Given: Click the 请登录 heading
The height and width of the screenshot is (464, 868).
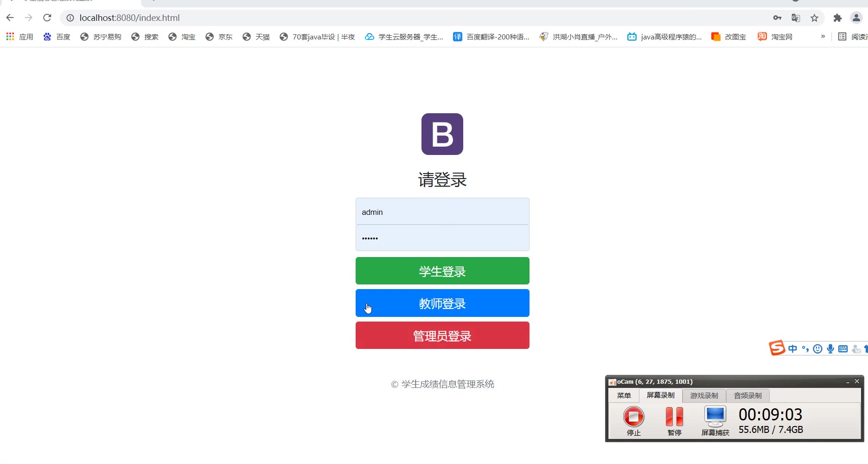Looking at the screenshot, I should (442, 180).
